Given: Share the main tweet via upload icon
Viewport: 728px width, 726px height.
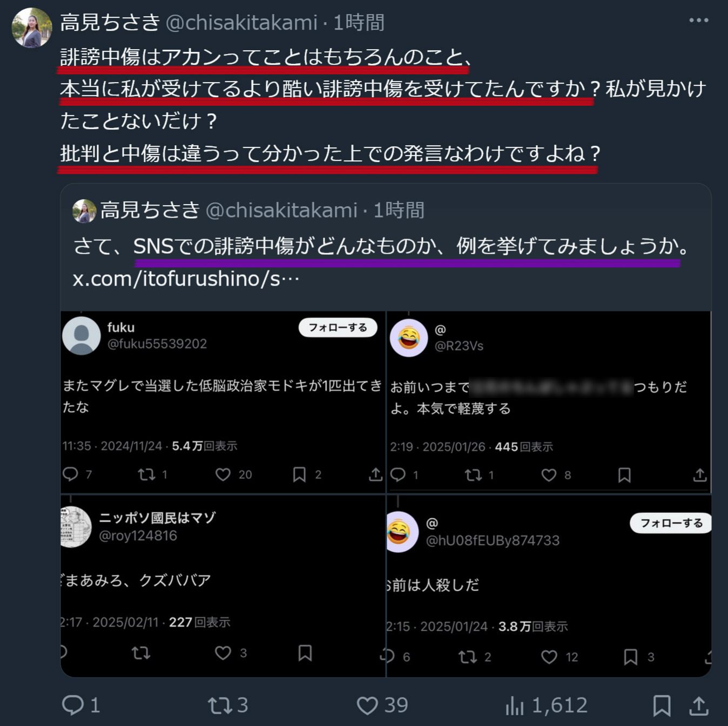Looking at the screenshot, I should (699, 705).
